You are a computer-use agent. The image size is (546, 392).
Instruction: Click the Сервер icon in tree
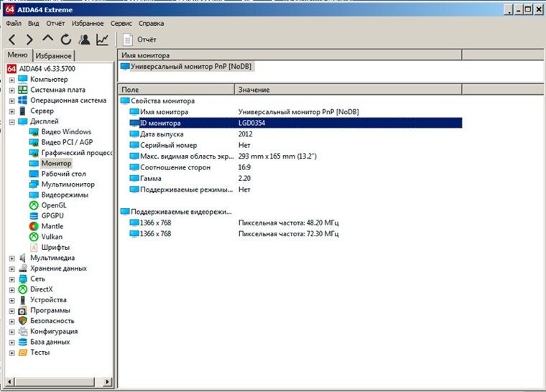coord(23,111)
